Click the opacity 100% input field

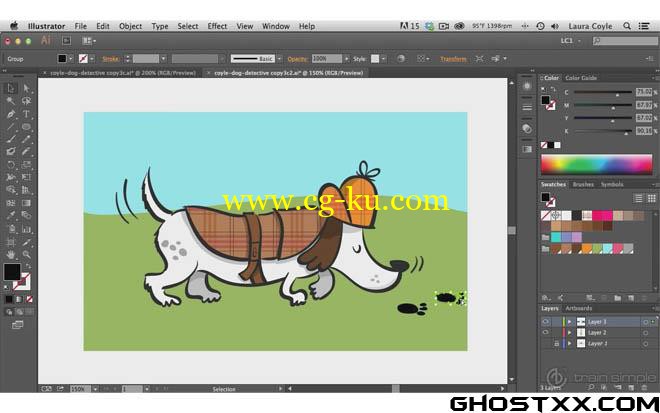327,59
